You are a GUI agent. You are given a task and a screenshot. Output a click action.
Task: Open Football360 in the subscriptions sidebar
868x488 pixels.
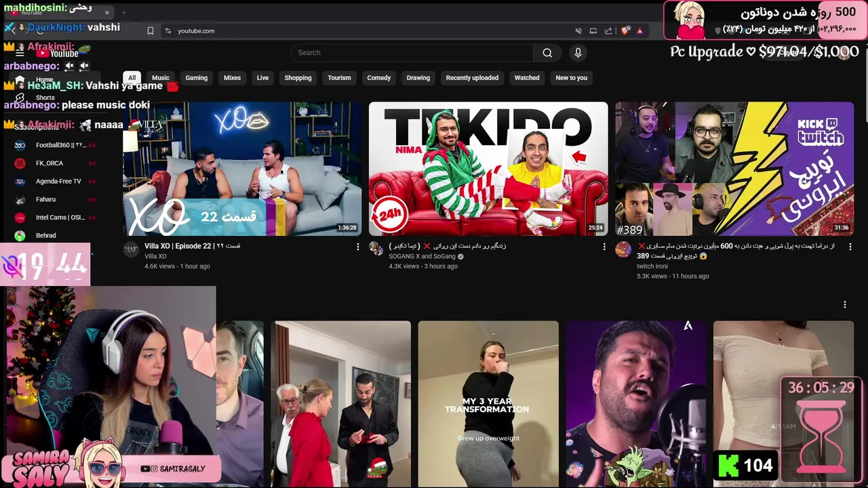[54, 145]
